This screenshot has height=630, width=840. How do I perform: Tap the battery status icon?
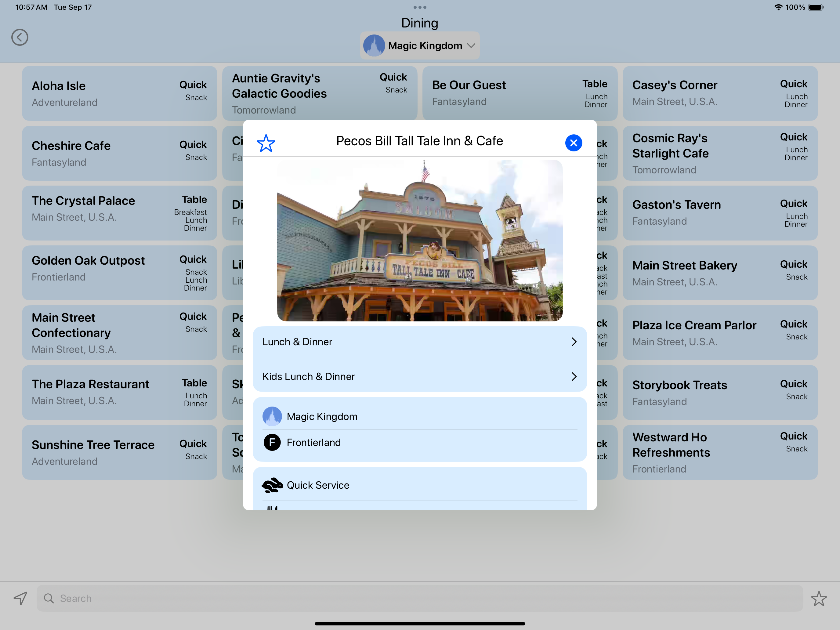[816, 7]
